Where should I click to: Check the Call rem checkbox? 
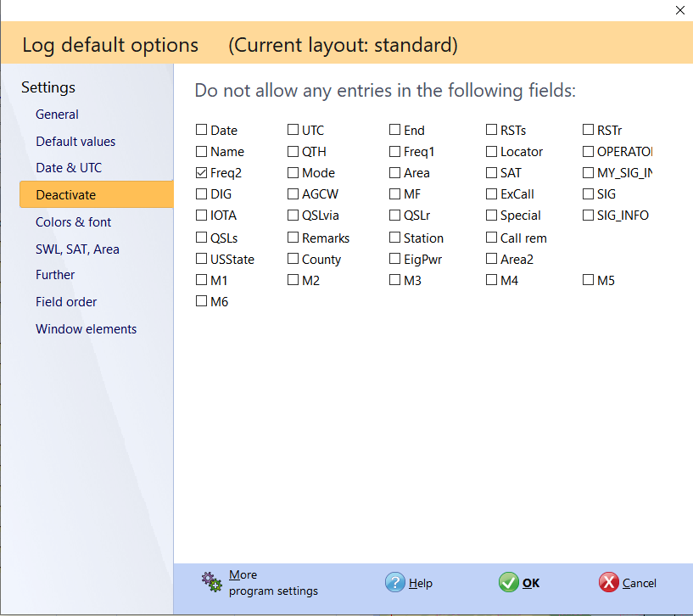(x=491, y=238)
